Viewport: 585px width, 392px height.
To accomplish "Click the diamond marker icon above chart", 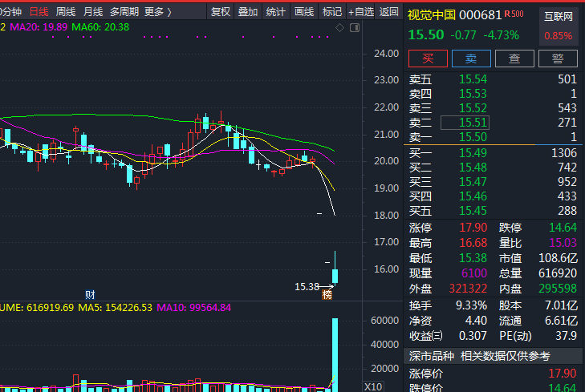I will coord(339,27).
